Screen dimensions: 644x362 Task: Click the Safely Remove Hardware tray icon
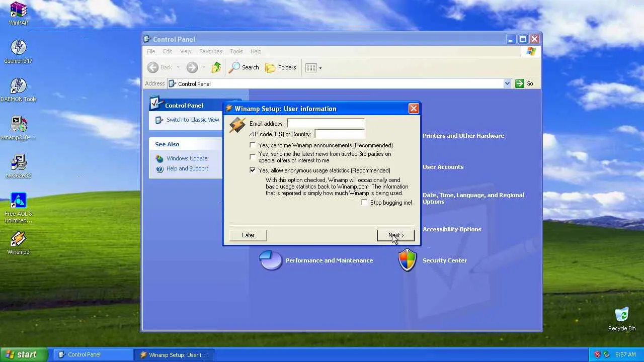(607, 354)
